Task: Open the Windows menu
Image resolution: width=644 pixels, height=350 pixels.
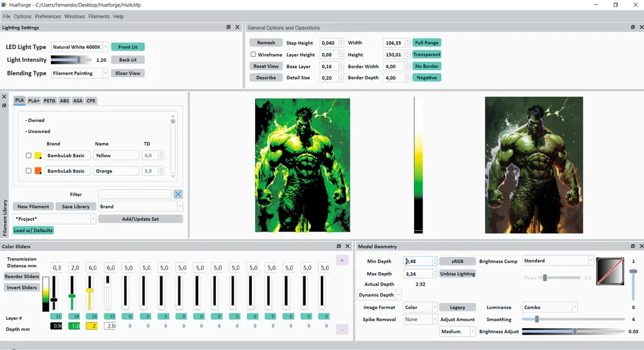Action: click(74, 17)
